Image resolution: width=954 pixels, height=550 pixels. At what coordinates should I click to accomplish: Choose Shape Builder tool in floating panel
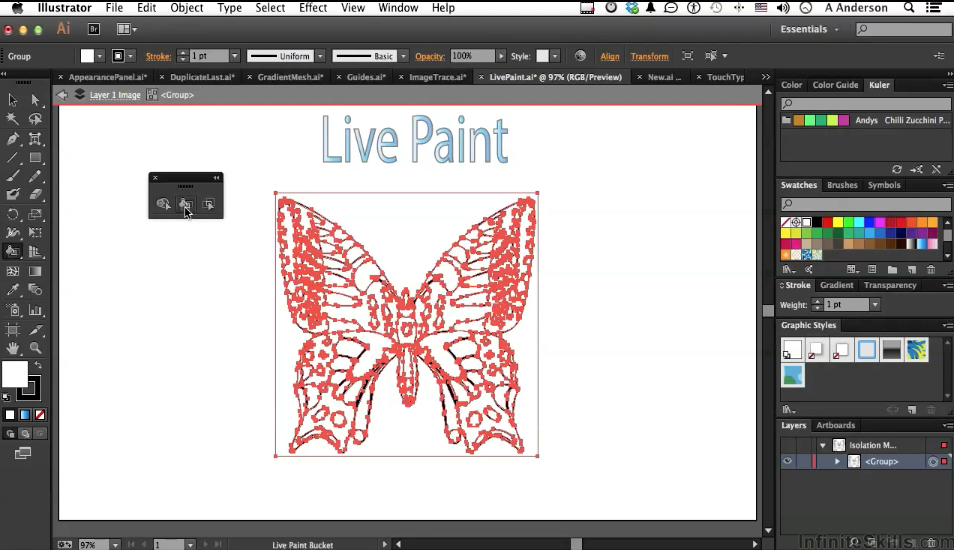click(x=163, y=204)
